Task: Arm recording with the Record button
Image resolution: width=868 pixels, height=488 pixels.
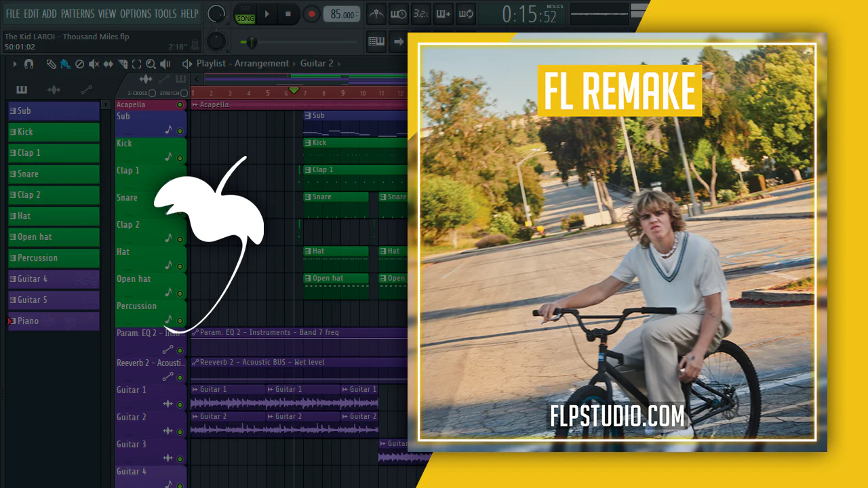Action: [x=311, y=14]
